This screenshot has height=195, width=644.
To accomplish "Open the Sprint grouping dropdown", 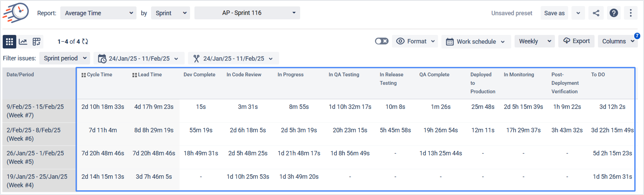I will tap(171, 13).
